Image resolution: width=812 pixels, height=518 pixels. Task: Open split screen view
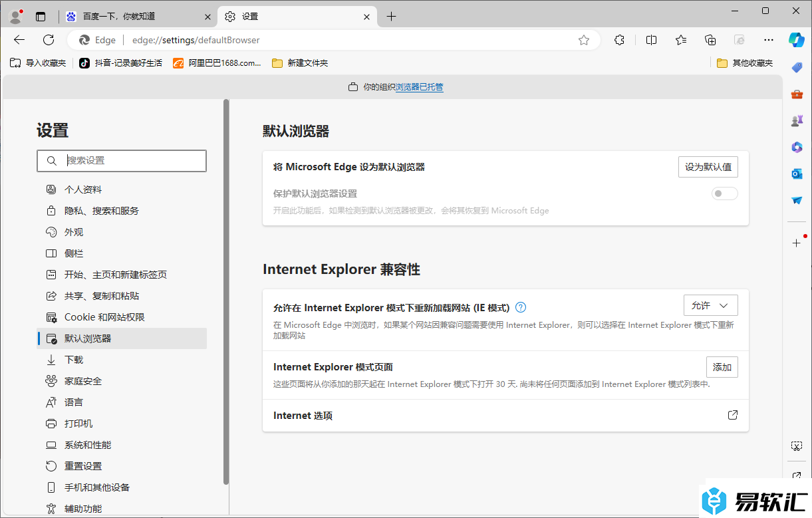(651, 40)
